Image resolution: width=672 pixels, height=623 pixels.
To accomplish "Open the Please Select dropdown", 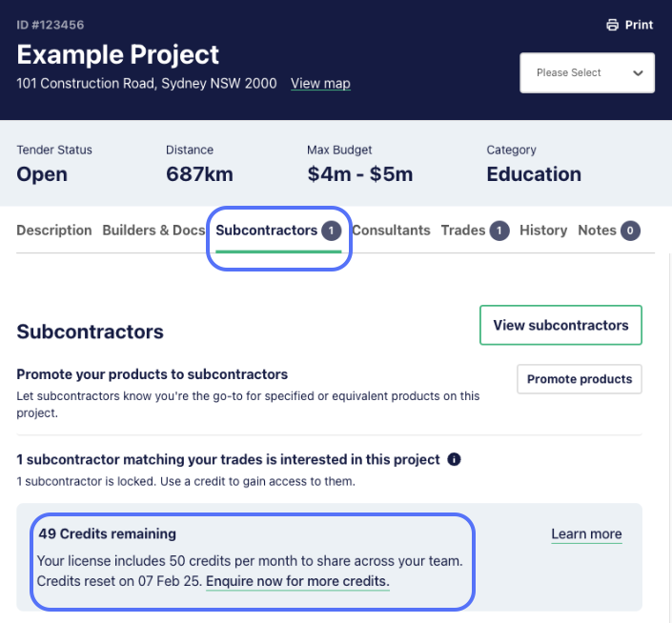I will click(587, 72).
